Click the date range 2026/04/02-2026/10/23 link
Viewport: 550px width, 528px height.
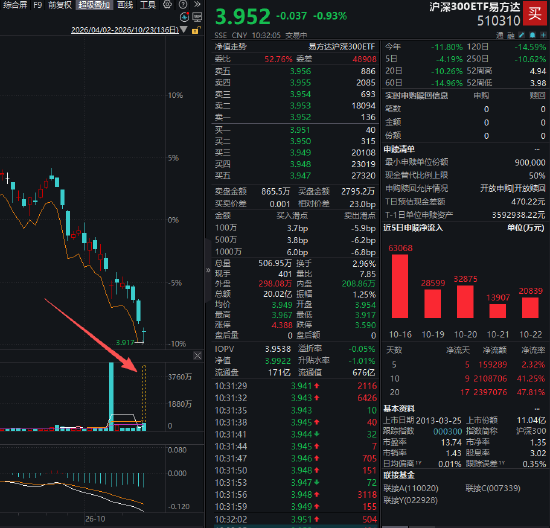(x=125, y=30)
